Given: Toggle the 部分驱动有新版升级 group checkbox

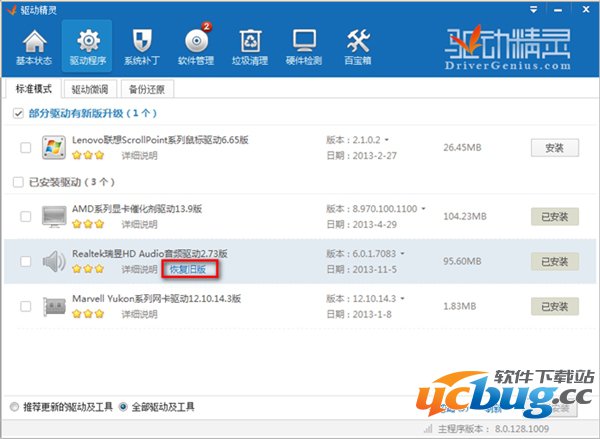Looking at the screenshot, I should (x=18, y=113).
